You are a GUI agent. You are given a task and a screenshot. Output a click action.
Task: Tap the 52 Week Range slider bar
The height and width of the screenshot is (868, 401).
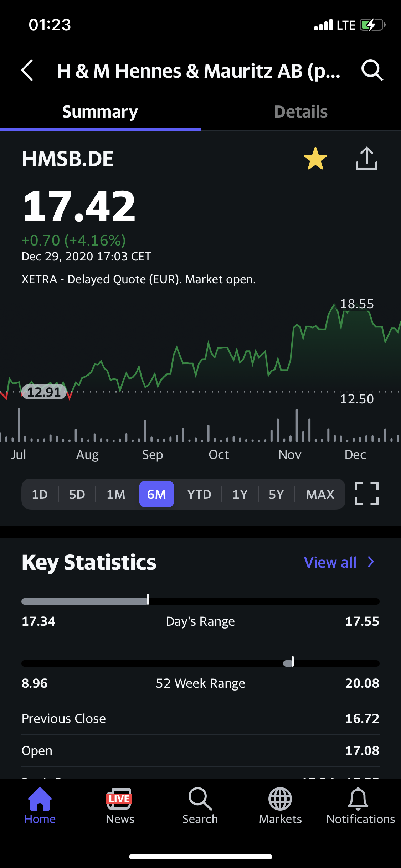(200, 663)
